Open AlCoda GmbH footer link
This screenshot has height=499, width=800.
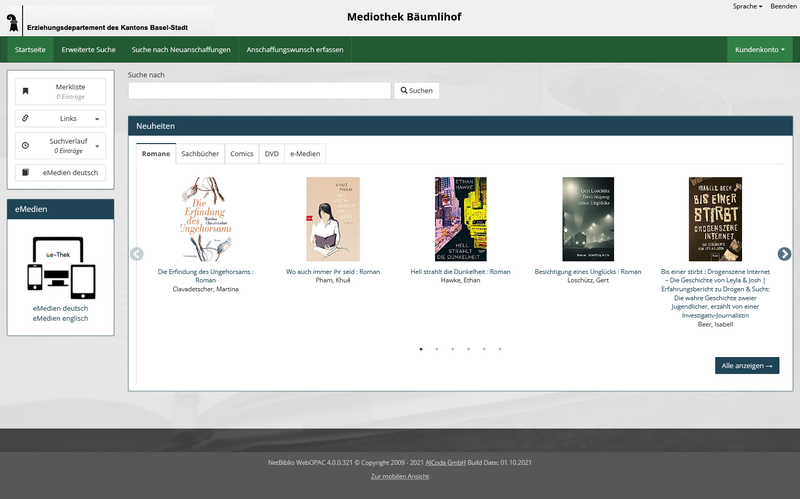pyautogui.click(x=445, y=462)
